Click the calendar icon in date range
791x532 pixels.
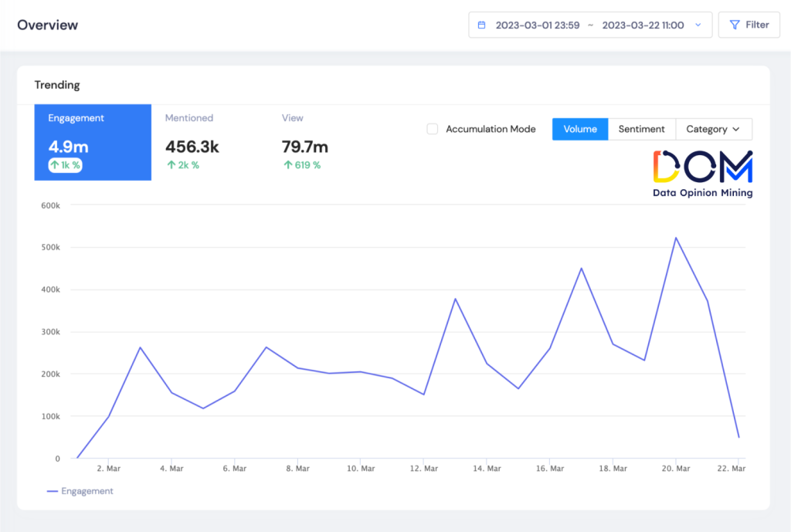tap(482, 25)
